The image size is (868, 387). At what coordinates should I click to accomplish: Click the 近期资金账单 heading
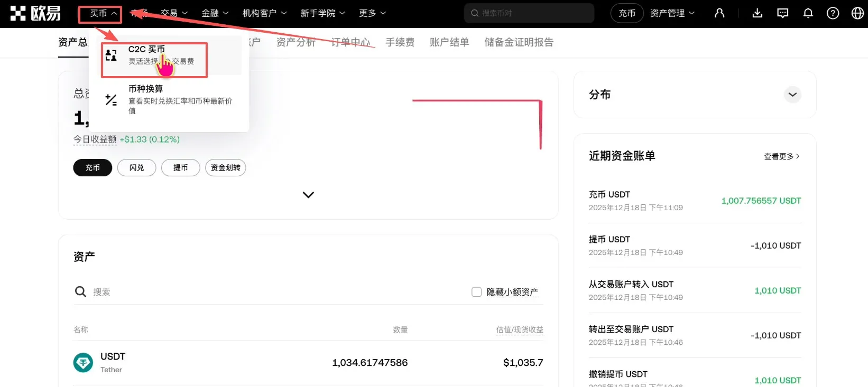point(622,156)
